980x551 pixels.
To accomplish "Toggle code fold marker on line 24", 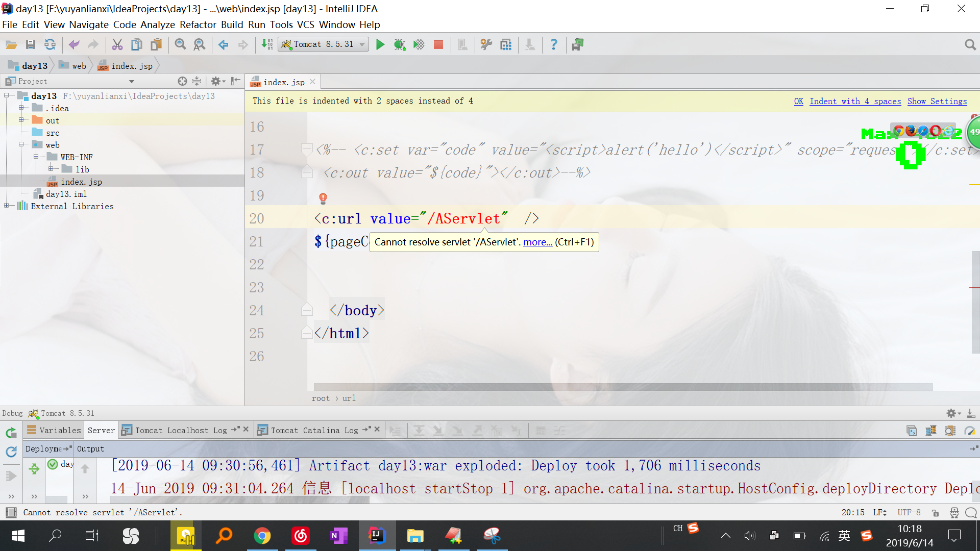I will [307, 310].
